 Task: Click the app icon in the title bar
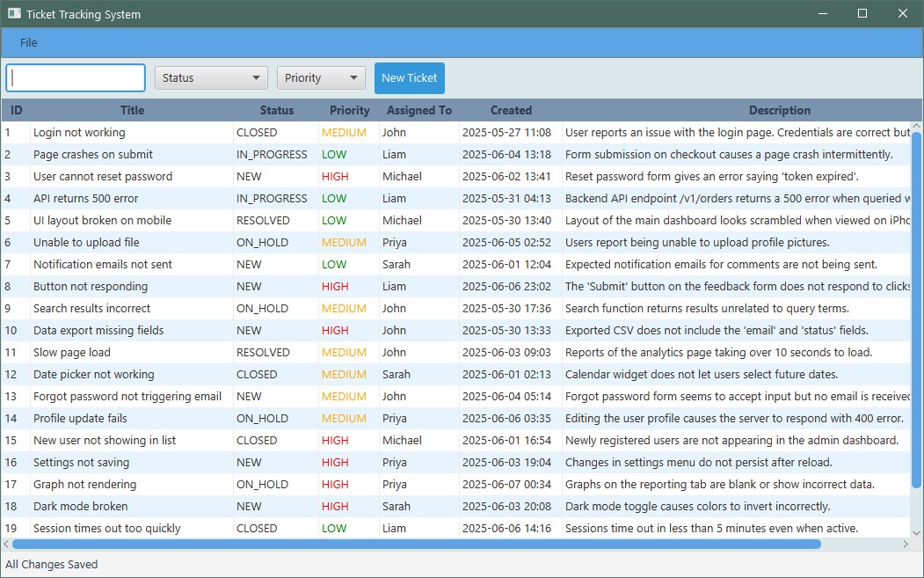14,13
